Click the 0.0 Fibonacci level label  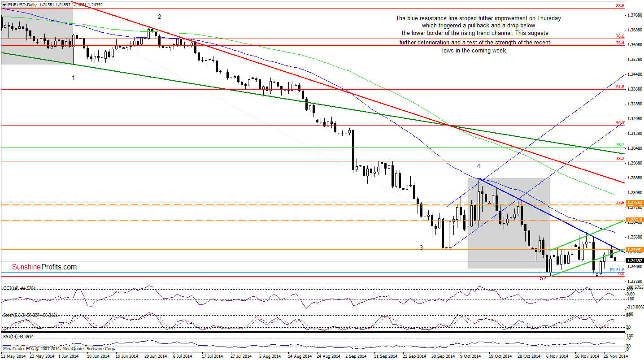[621, 273]
